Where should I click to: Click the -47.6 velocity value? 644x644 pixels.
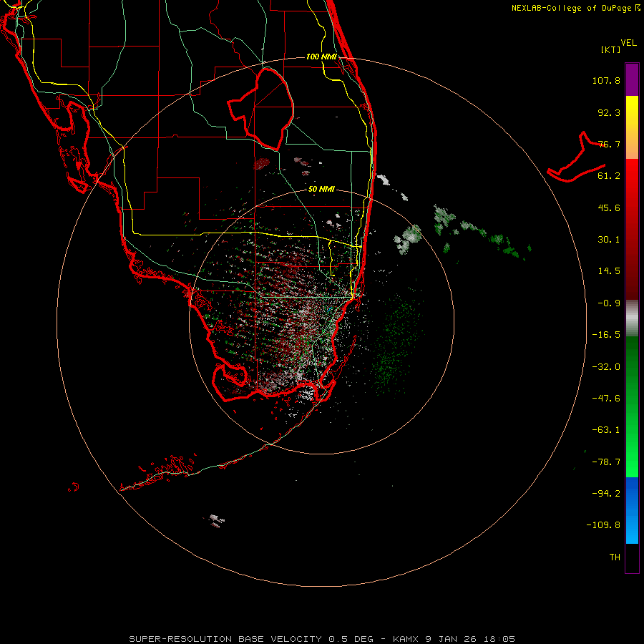pyautogui.click(x=606, y=399)
